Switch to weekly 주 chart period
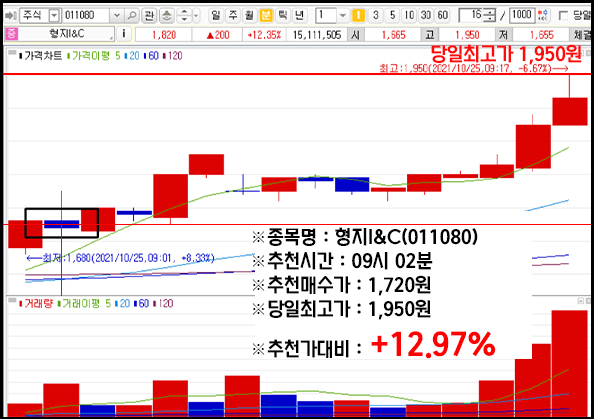594x419 pixels. click(233, 16)
